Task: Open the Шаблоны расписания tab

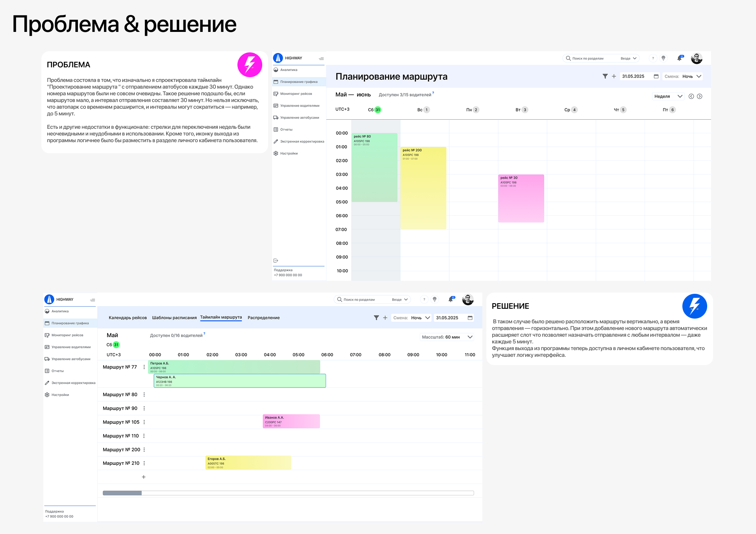Action: (x=174, y=317)
